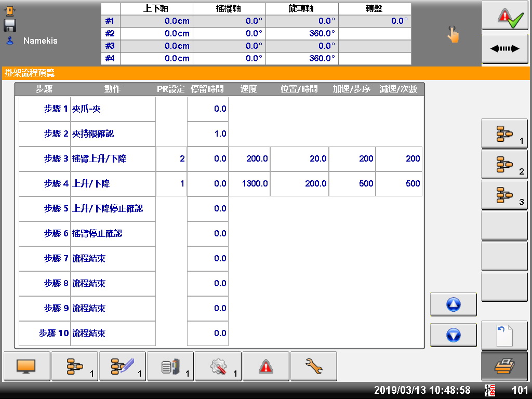Image resolution: width=532 pixels, height=399 pixels.
Task: Click the 速度 column header
Action: pyautogui.click(x=249, y=89)
